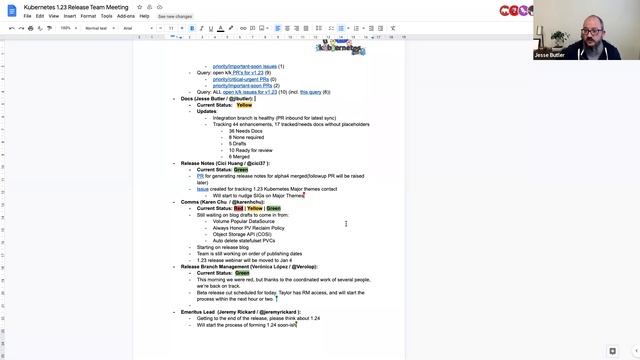Image resolution: width=640 pixels, height=360 pixels.
Task: Run spelling and grammar check
Action: pos(40,28)
